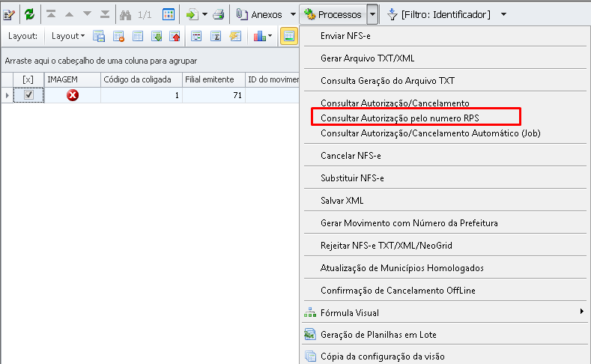Click the column formatting grid icon
The height and width of the screenshot is (364, 591).
[x=196, y=36]
